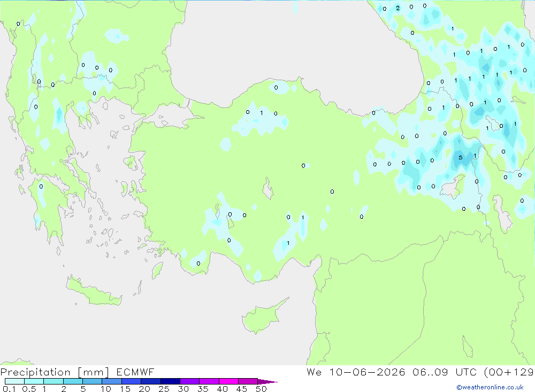Click the island of Crete on the map
Image resolution: width=535 pixels, height=392 pixels.
(94, 291)
